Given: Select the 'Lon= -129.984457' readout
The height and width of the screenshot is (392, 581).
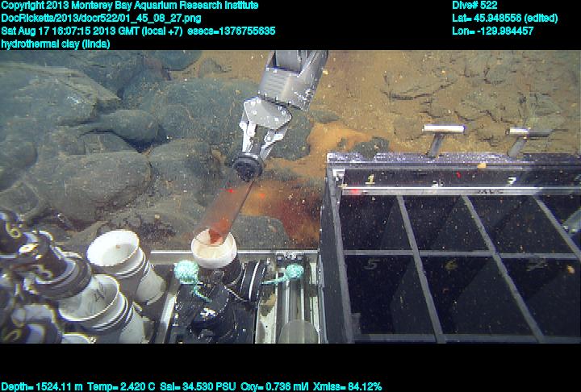Looking at the screenshot, I should click(493, 31).
